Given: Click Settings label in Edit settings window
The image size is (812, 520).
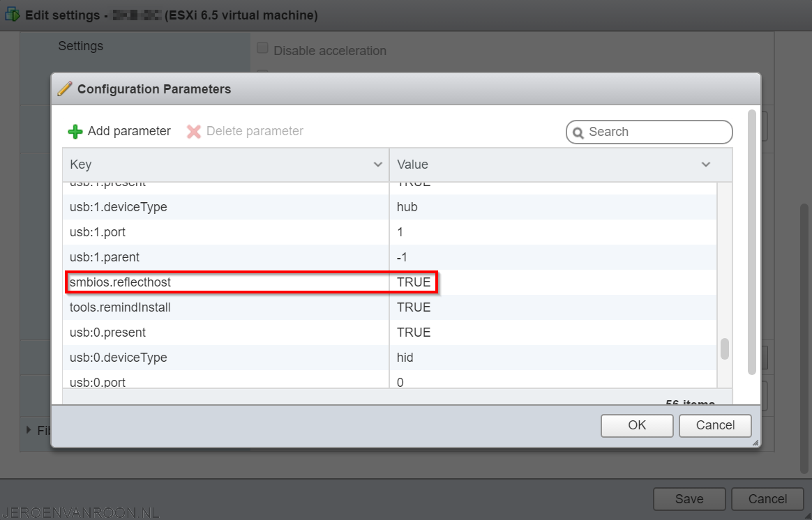Looking at the screenshot, I should (81, 46).
